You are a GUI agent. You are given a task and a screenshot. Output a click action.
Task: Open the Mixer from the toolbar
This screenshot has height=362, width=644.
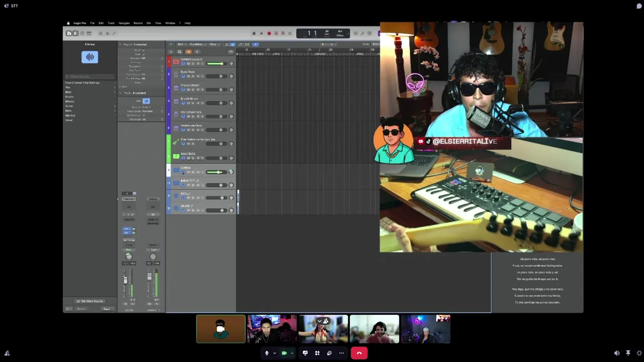click(x=107, y=33)
